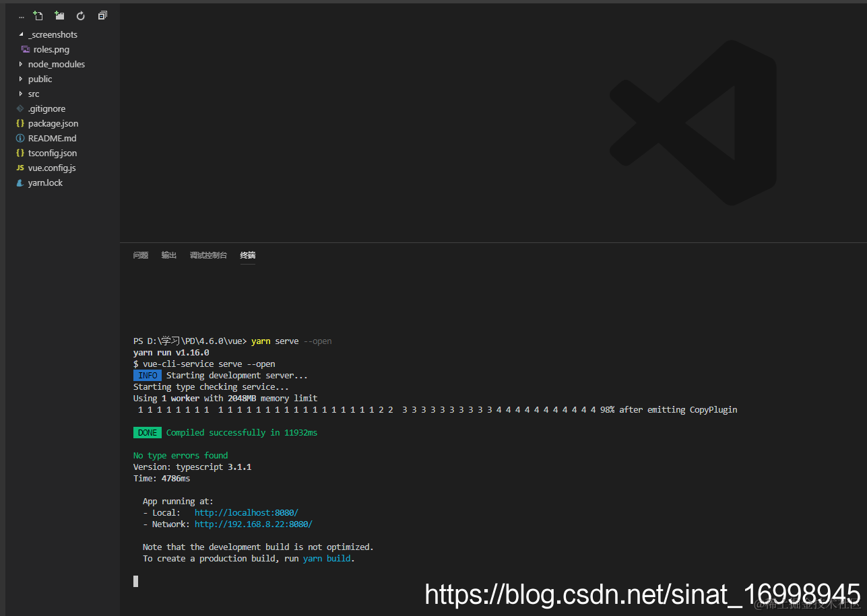Image resolution: width=867 pixels, height=616 pixels.
Task: Open the .gitignore file
Action: point(46,108)
